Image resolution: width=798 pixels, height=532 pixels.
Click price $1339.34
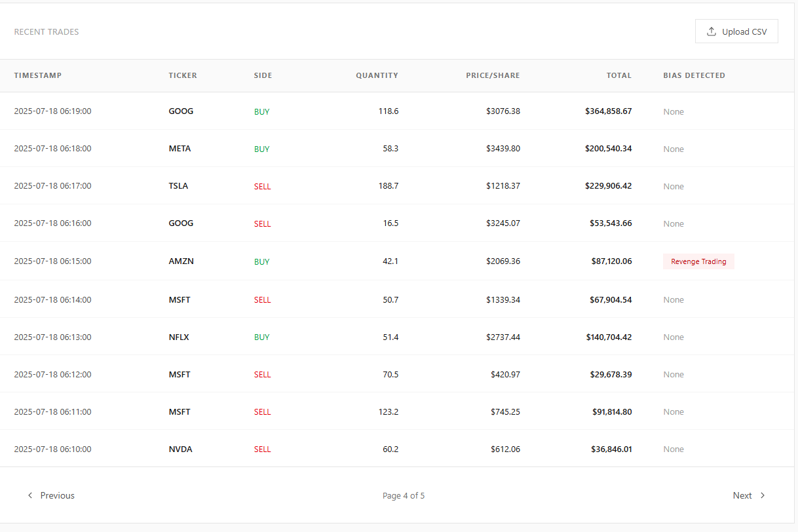(x=503, y=300)
